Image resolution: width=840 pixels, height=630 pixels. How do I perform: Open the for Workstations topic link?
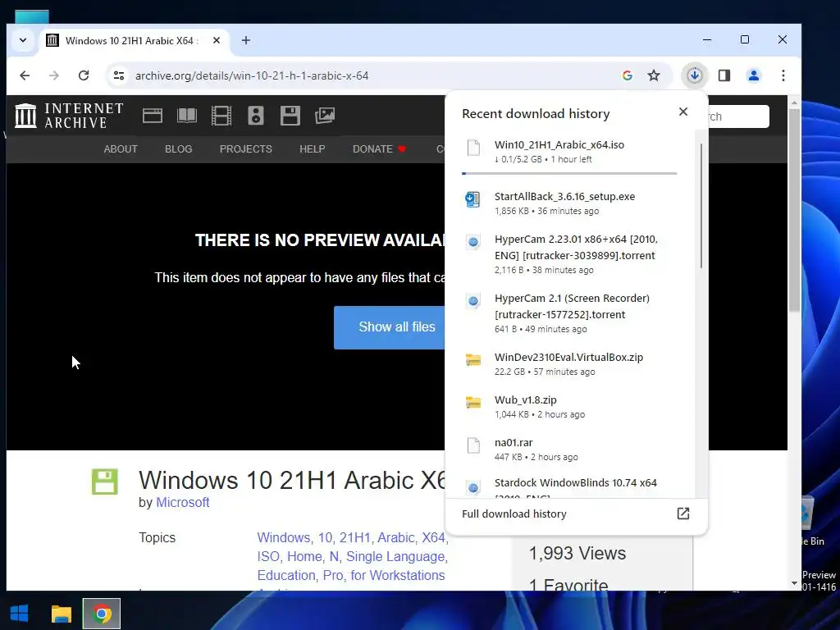pyautogui.click(x=398, y=575)
